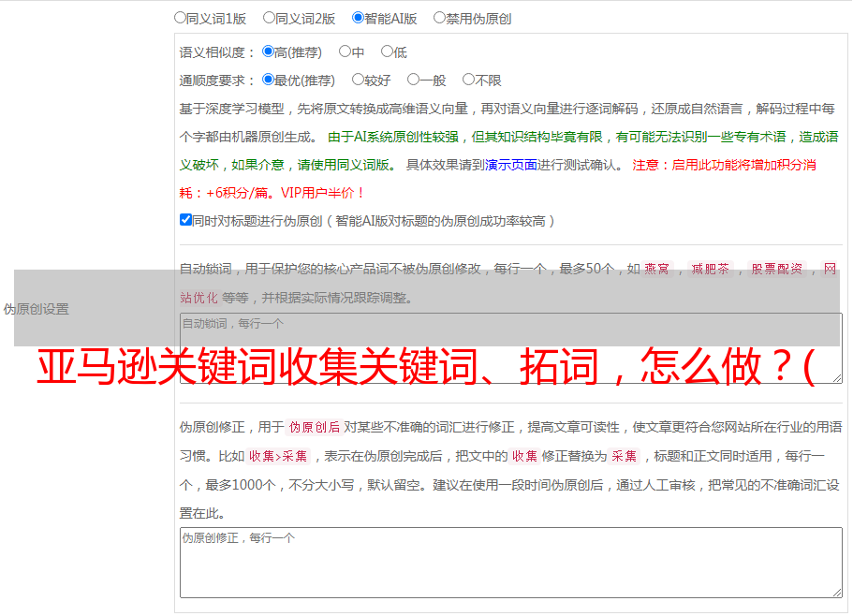
Task: Click the red VIP用户半价 notice text
Action: (x=323, y=193)
